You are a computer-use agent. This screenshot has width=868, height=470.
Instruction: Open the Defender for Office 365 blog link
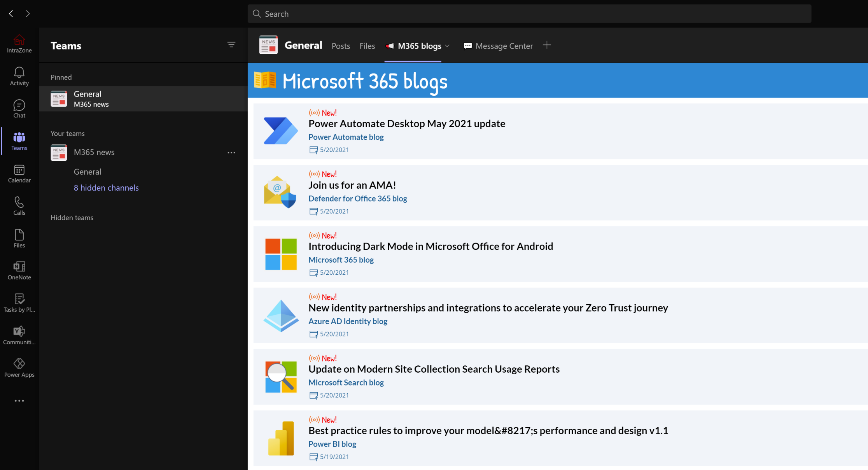click(x=357, y=198)
